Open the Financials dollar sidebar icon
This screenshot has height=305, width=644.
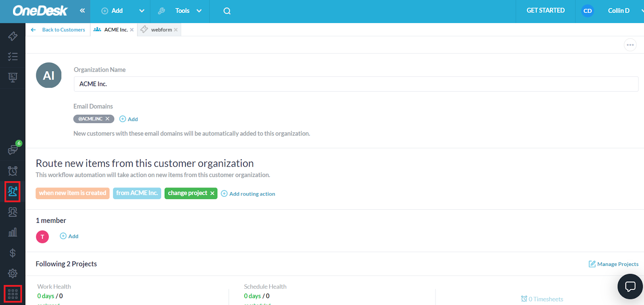point(12,253)
